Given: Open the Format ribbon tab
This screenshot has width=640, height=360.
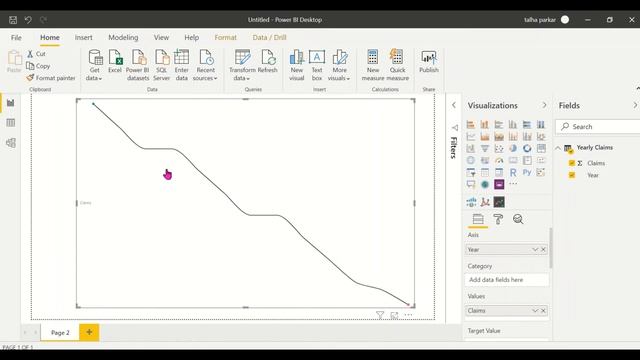Looking at the screenshot, I should [225, 38].
